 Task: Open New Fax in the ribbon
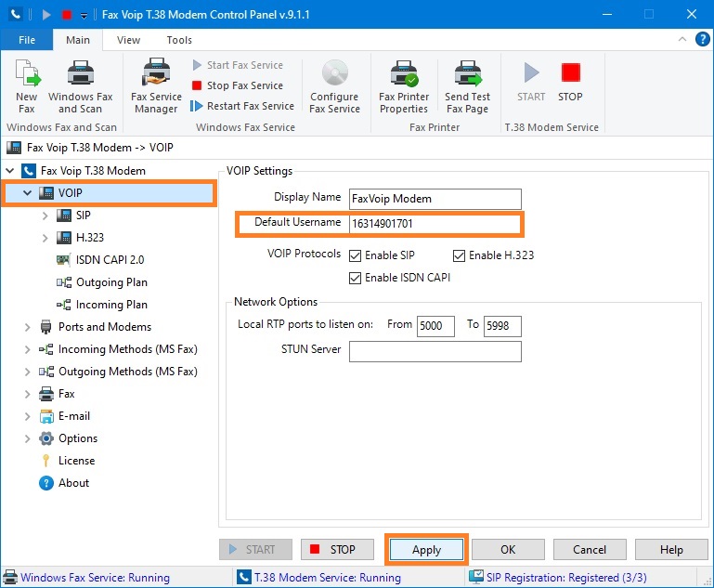[26, 86]
